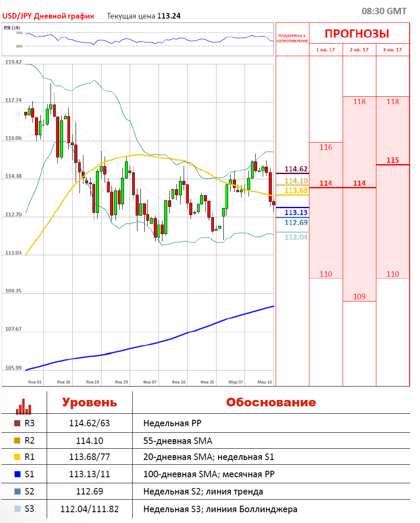The height and width of the screenshot is (523, 420).
Task: Select the 3 кв. 17 forecast column
Action: click(x=392, y=50)
